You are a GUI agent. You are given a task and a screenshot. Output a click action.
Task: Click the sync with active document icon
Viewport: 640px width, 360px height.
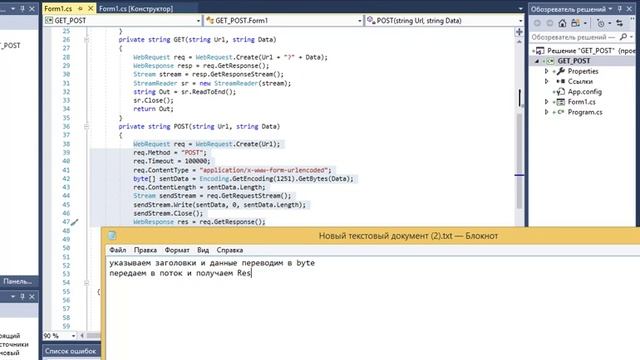[x=620, y=23]
